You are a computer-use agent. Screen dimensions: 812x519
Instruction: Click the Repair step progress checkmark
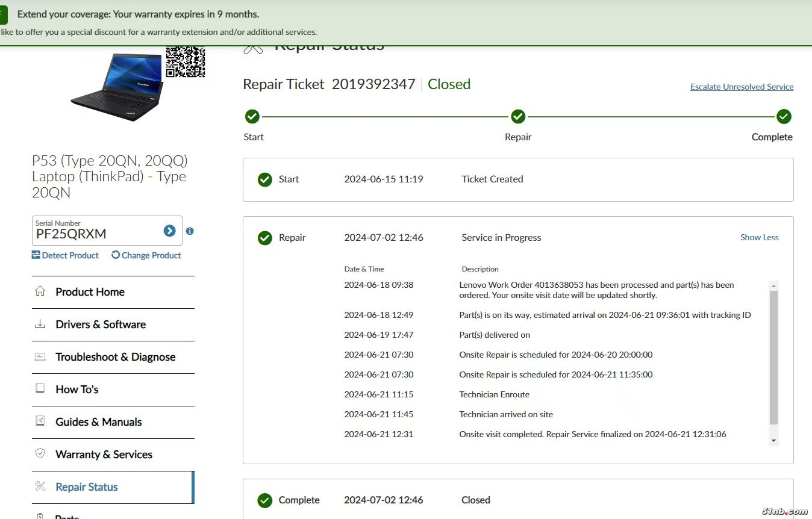518,116
